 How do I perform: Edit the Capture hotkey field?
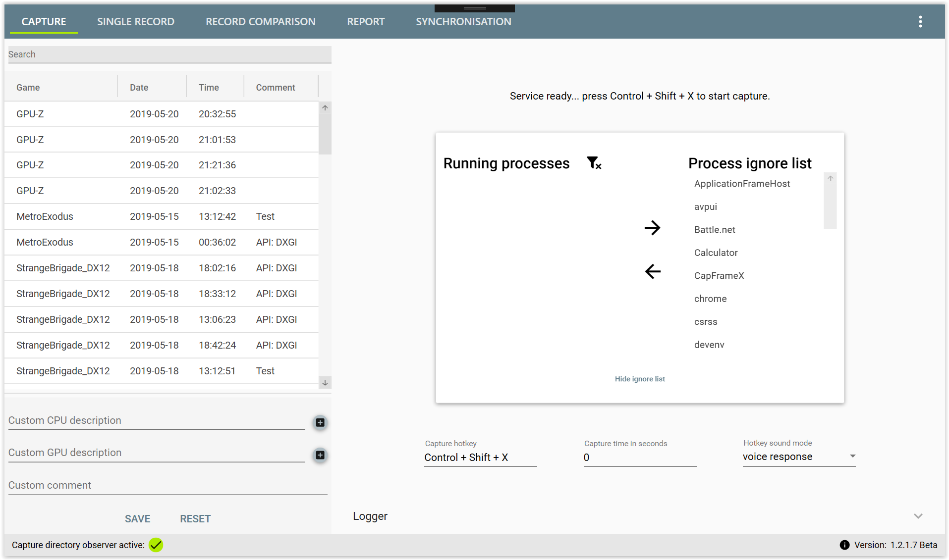pyautogui.click(x=480, y=458)
